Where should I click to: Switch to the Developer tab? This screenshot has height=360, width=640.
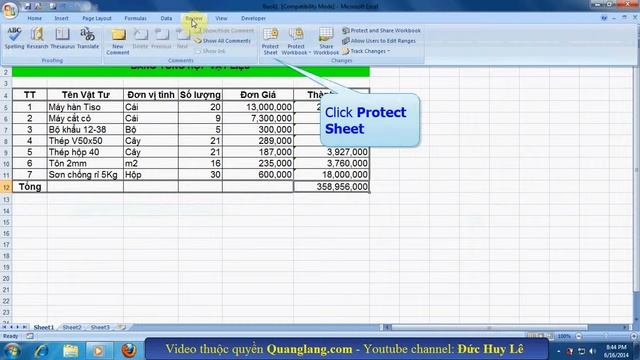253,18
